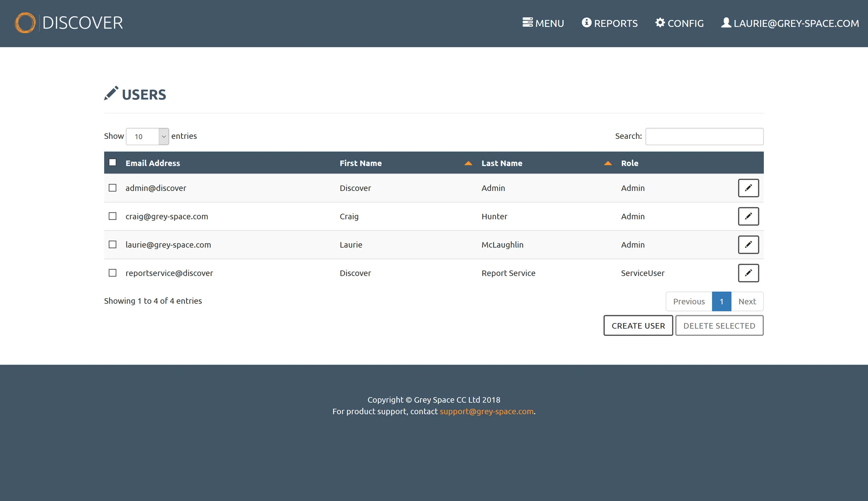
Task: Sort using Last Name orange arrow
Action: coord(608,163)
